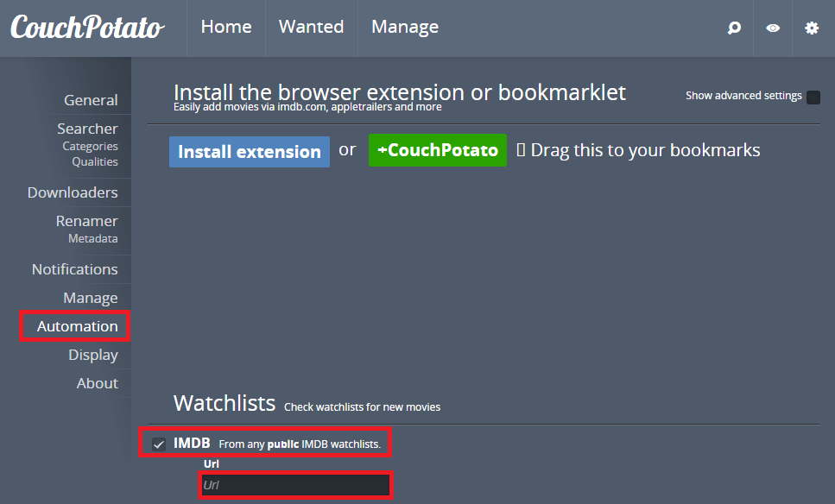Go to Downloaders settings
Image resolution: width=835 pixels, height=504 pixels.
click(x=73, y=192)
